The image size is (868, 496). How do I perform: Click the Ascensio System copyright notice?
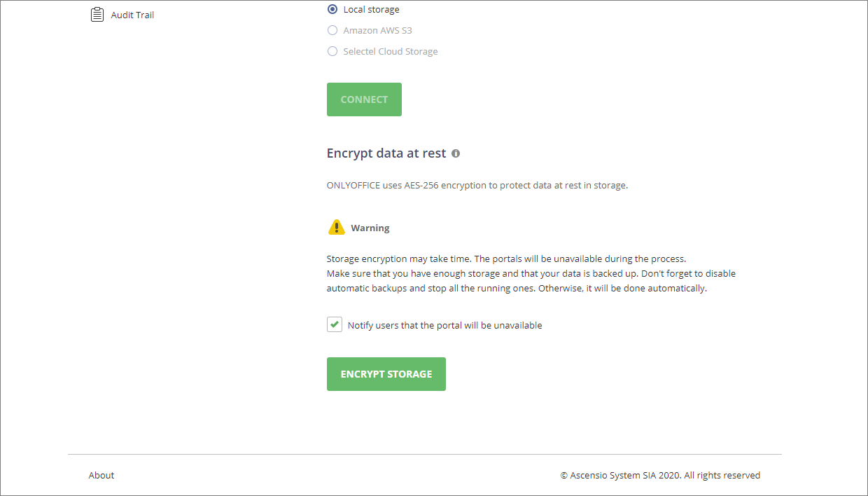point(659,475)
